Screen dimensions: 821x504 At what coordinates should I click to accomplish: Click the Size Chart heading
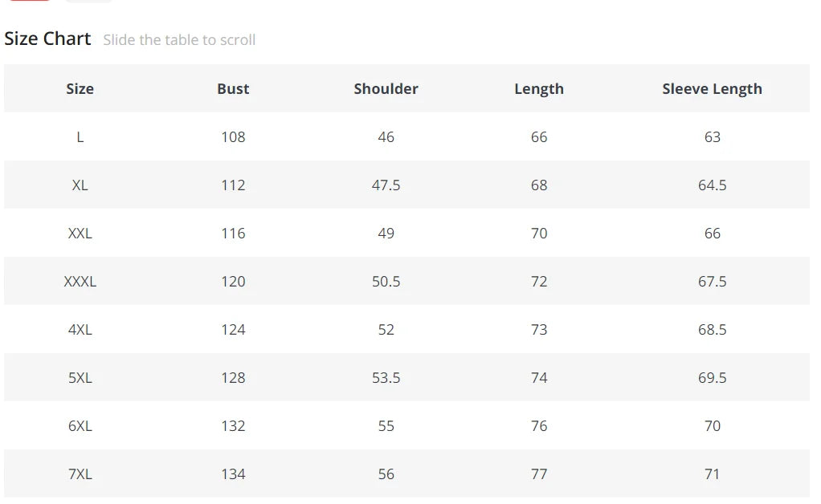[47, 39]
